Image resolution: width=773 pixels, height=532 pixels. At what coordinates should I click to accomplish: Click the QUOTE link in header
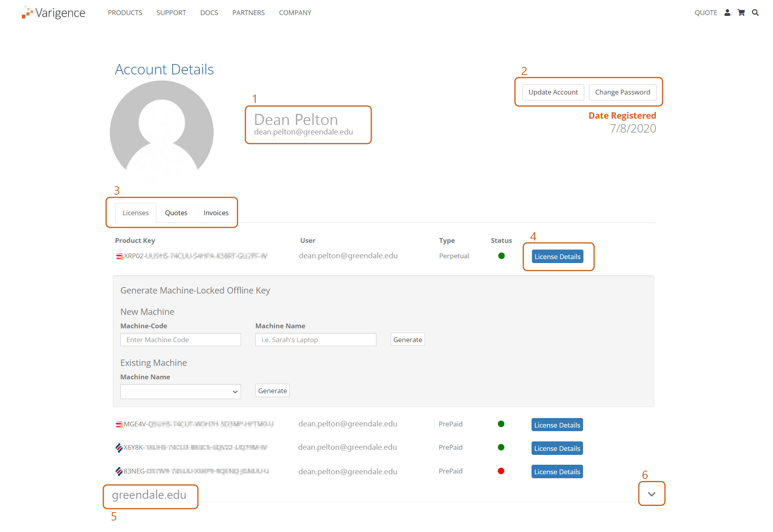point(706,13)
